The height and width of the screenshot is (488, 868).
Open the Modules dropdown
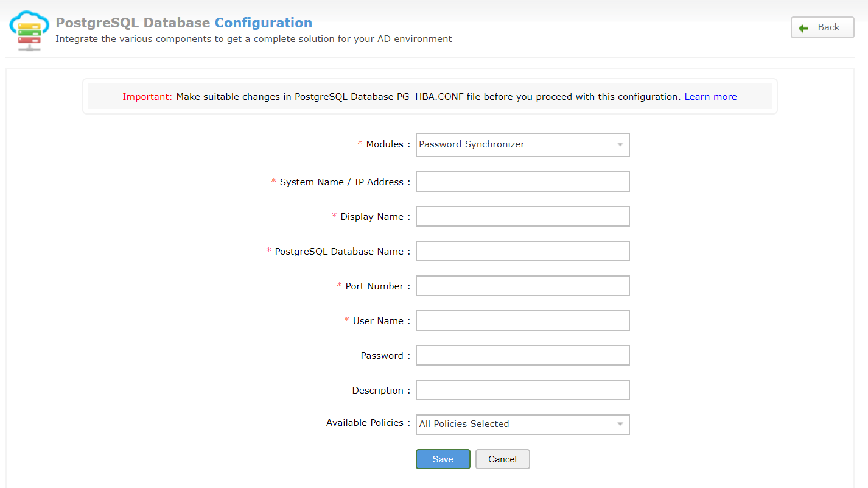[x=516, y=145]
